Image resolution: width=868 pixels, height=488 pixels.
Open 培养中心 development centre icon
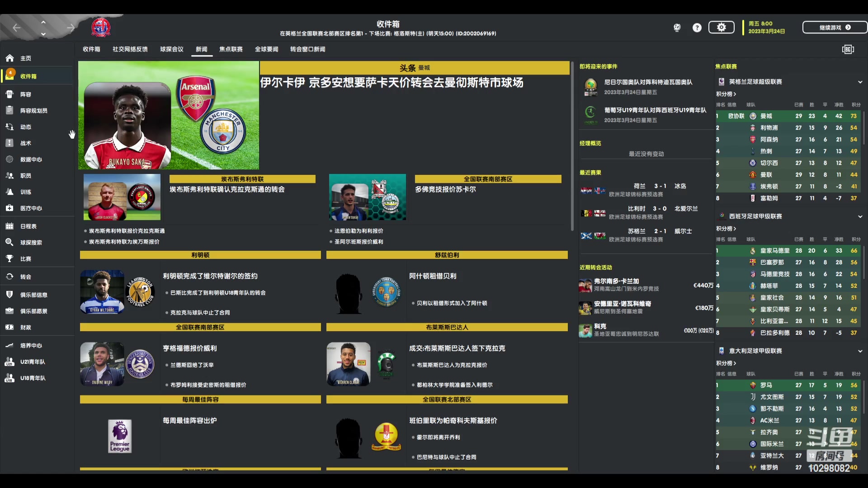tap(9, 346)
